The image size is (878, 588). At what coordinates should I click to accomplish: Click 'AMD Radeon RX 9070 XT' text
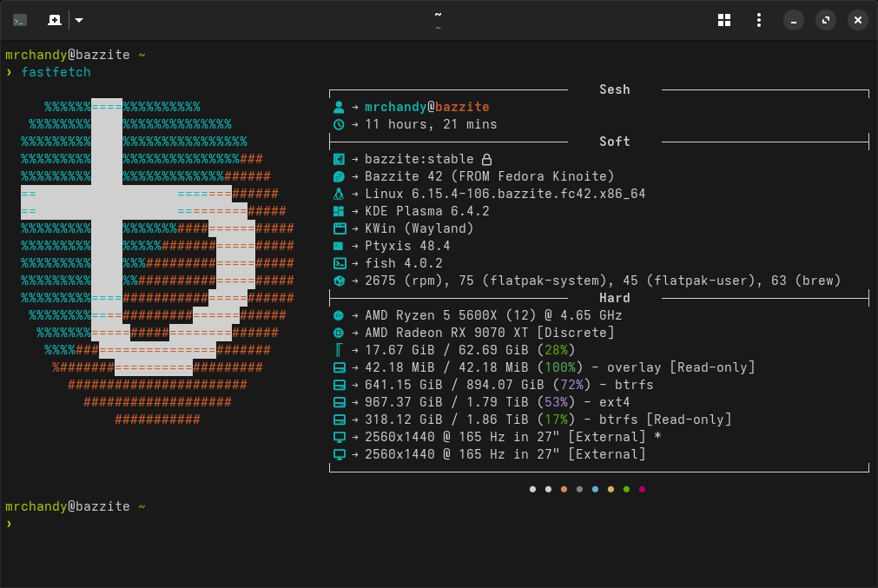[x=446, y=333]
